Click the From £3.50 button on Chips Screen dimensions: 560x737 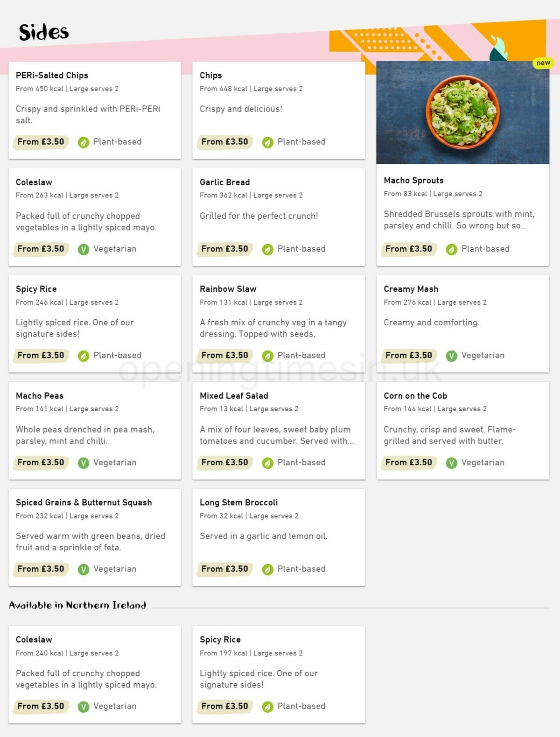[x=224, y=141]
